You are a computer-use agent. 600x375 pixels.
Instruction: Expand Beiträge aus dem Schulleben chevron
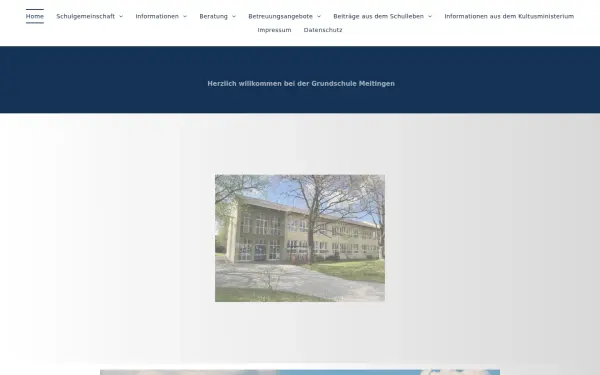430,16
